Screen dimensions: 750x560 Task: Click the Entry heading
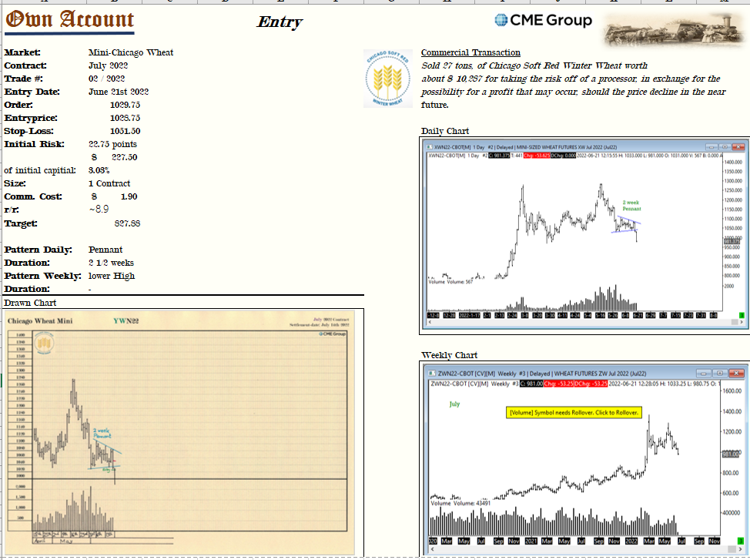280,22
